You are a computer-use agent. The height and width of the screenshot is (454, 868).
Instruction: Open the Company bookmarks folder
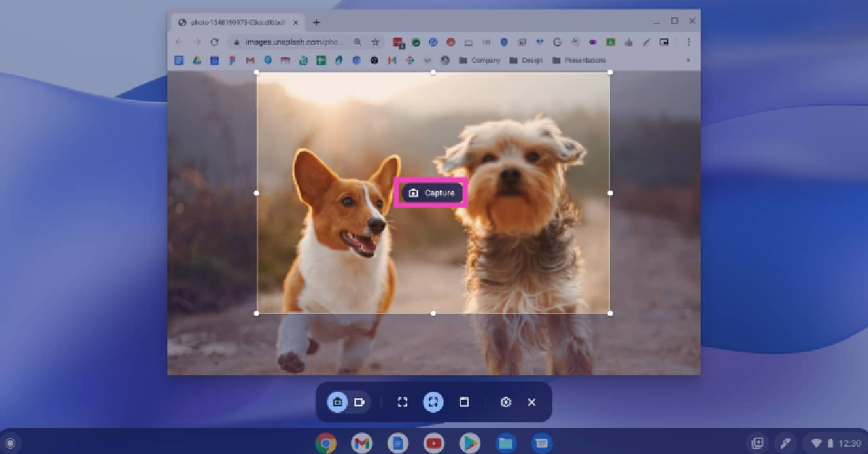click(479, 61)
